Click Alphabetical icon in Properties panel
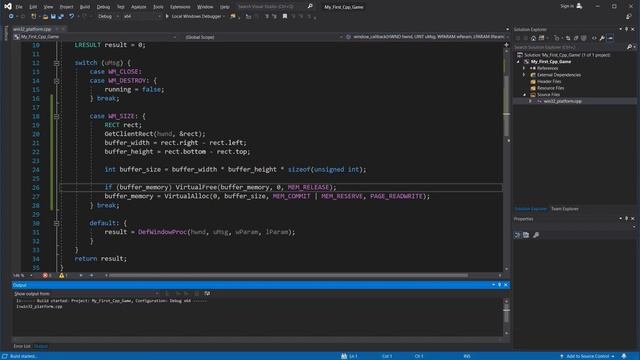The image size is (640, 360). [526, 235]
